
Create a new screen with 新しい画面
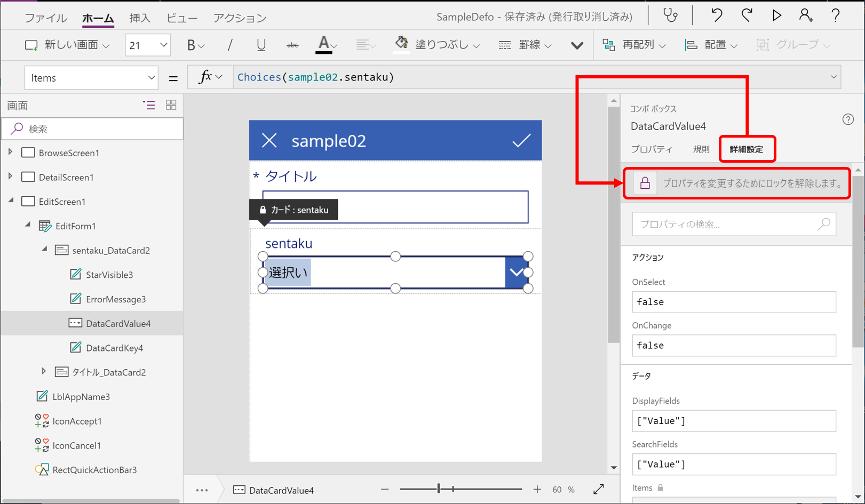point(67,45)
